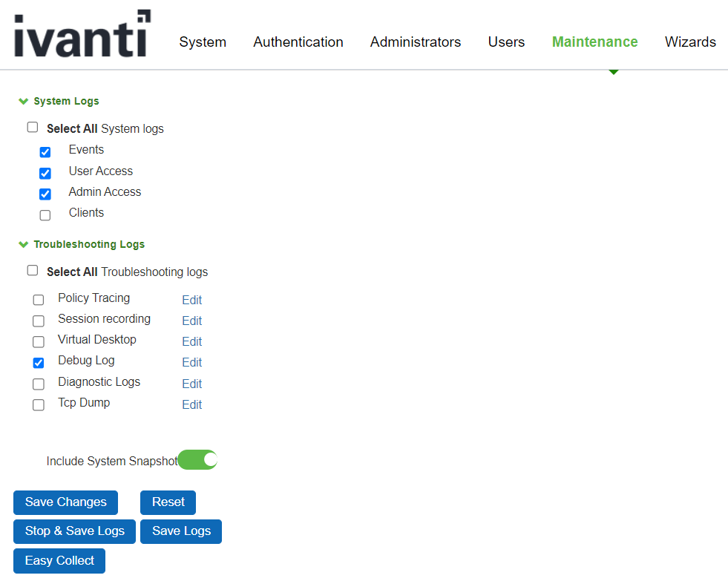Uncheck the Events log checkbox
The height and width of the screenshot is (581, 728).
click(x=45, y=152)
